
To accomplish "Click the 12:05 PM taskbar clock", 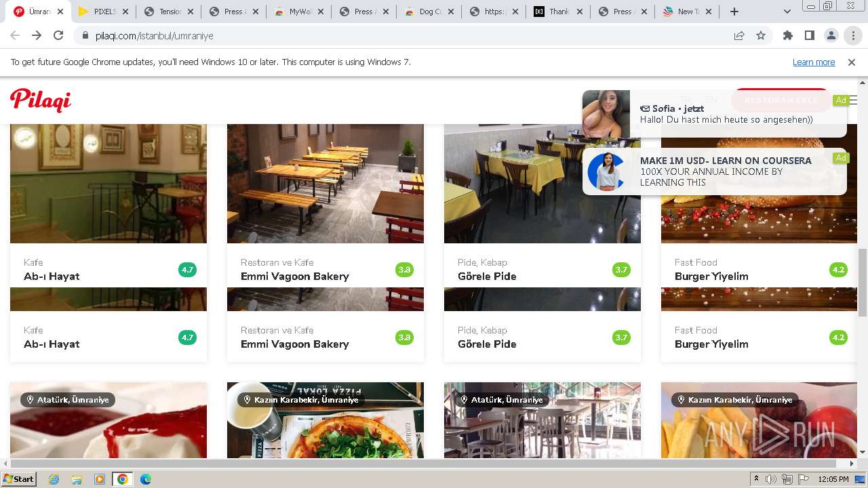I will (x=833, y=479).
